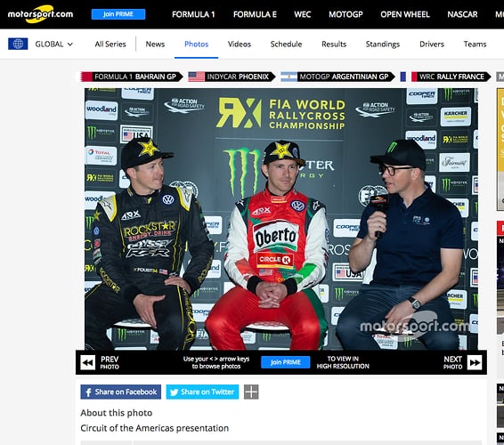Viewport: 504px width, 445px height.
Task: Click the PREV PHOTO label
Action: point(110,363)
